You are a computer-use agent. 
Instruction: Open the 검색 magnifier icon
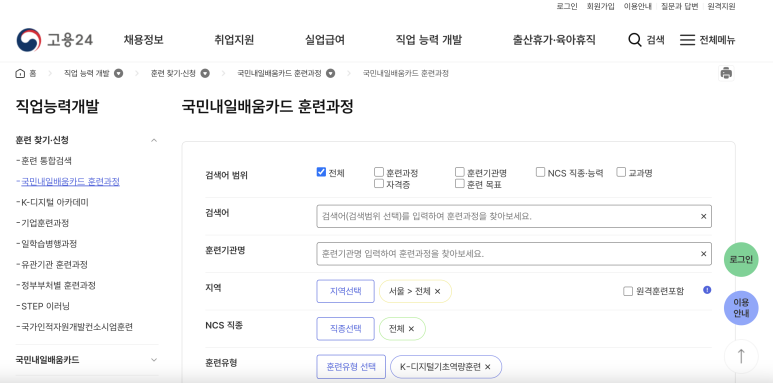[635, 40]
